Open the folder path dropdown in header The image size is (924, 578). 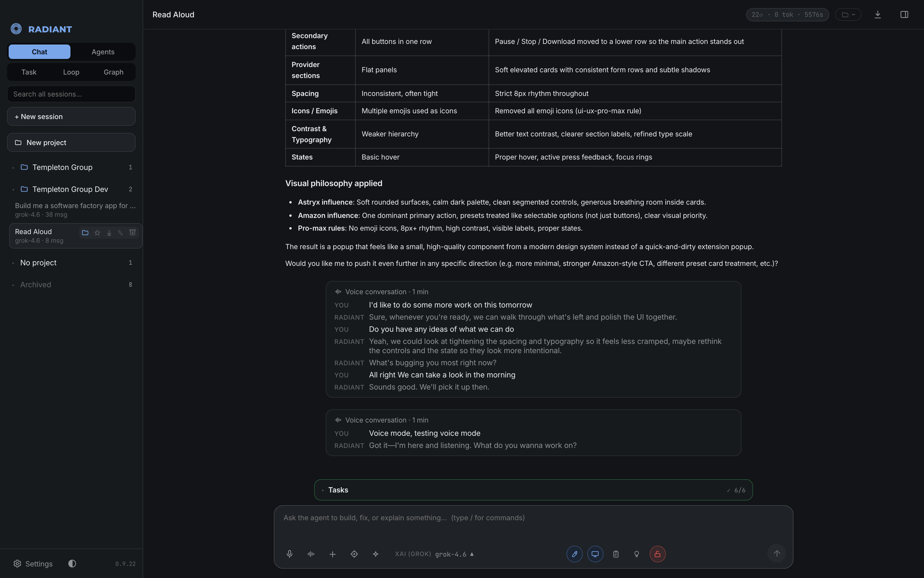(x=848, y=14)
